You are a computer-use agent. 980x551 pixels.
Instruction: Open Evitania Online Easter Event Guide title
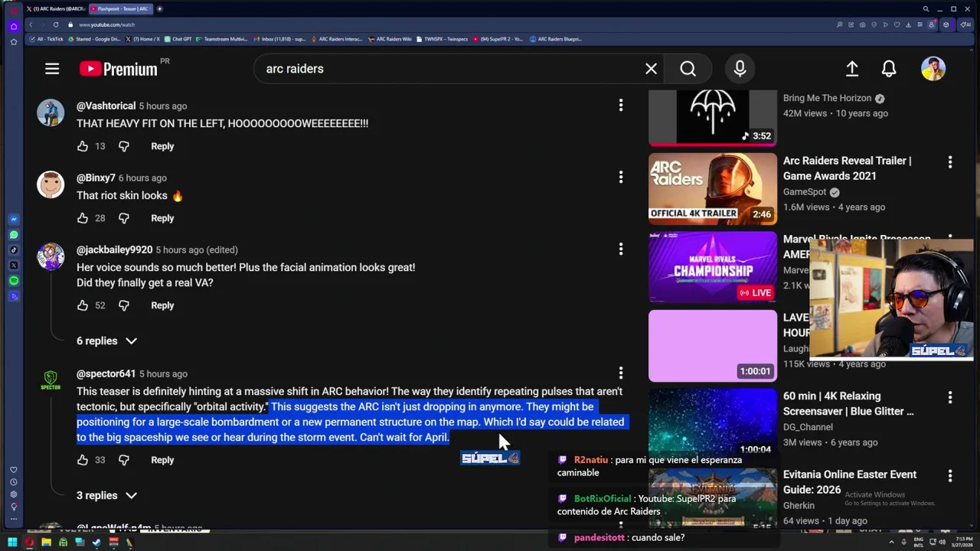[849, 482]
